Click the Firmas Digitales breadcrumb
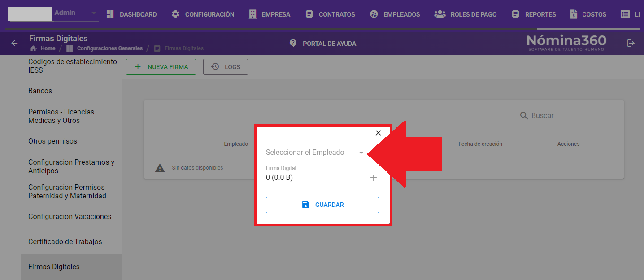 click(x=179, y=48)
